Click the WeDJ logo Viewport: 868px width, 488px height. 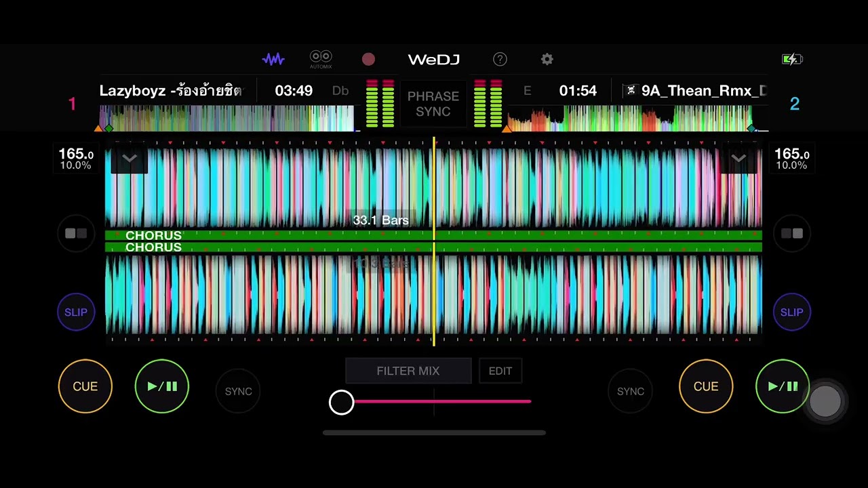[x=434, y=60]
